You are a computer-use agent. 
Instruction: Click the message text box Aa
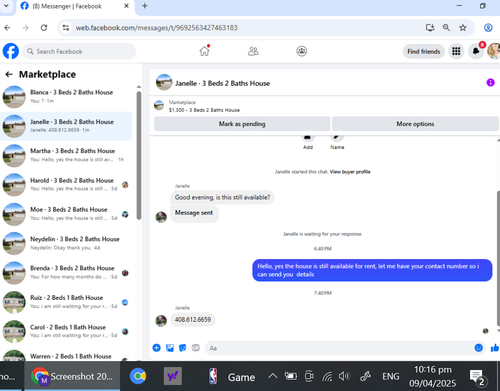pos(339,348)
